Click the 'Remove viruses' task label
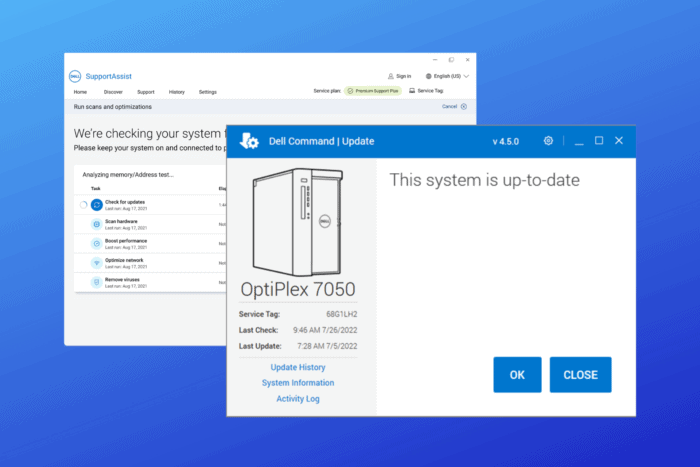 (x=122, y=279)
